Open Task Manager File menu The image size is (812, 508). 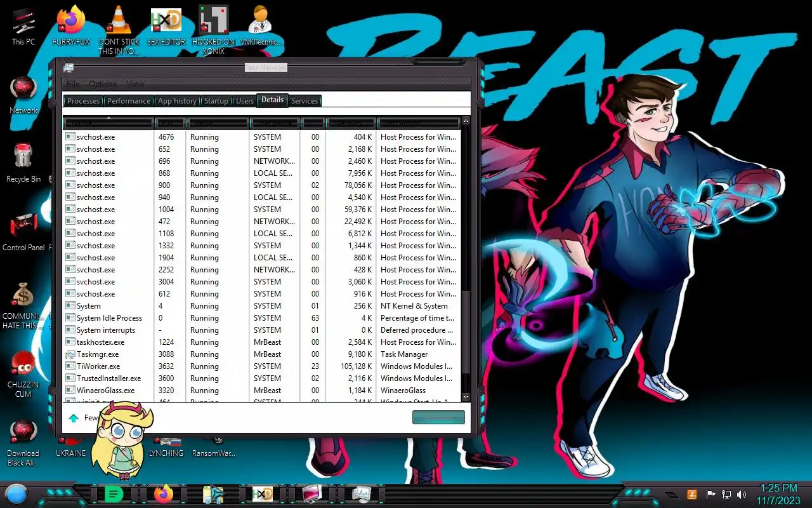73,84
